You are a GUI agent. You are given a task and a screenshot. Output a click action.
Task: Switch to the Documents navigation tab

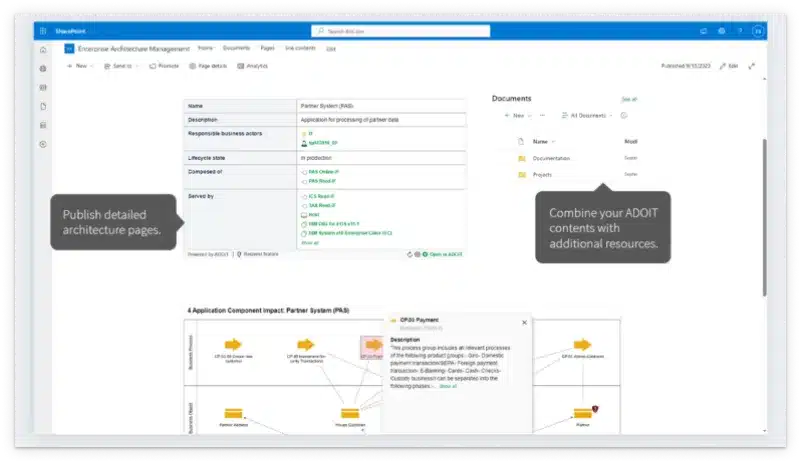(x=236, y=48)
